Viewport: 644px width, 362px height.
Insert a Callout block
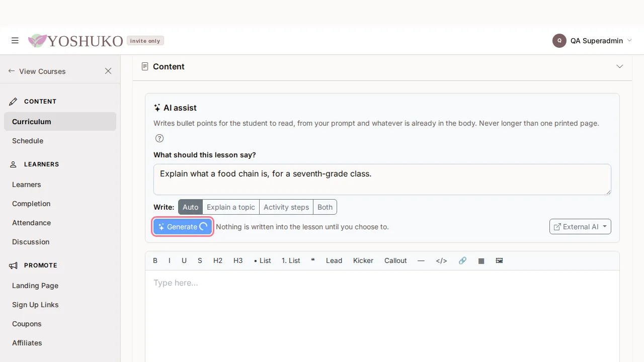395,260
